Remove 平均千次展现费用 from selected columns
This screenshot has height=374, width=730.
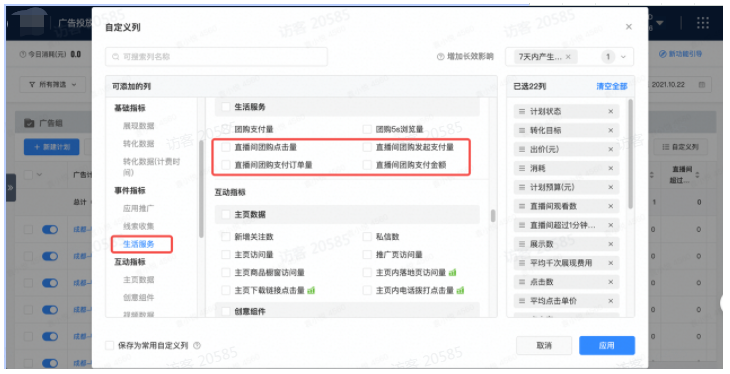click(x=610, y=263)
